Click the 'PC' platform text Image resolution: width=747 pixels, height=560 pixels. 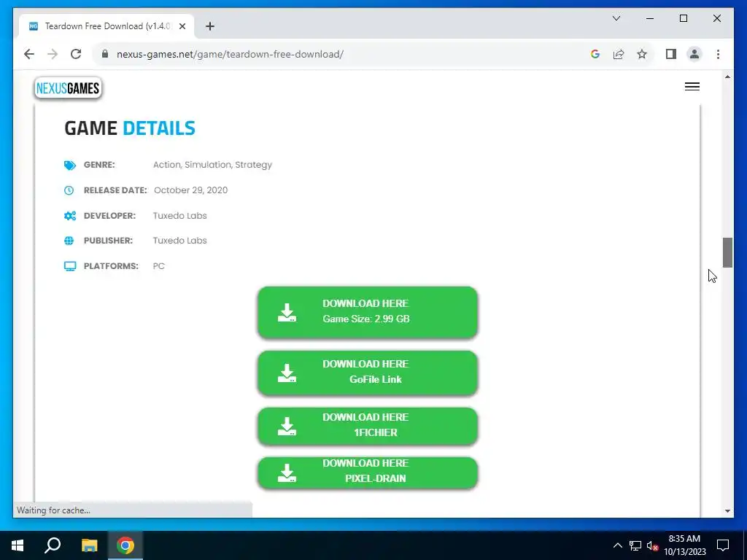click(x=158, y=266)
